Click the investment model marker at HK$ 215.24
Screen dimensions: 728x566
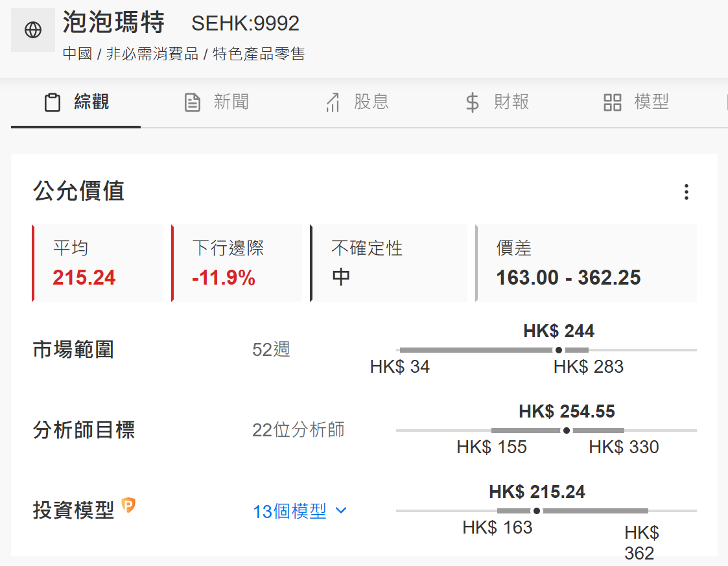[537, 511]
